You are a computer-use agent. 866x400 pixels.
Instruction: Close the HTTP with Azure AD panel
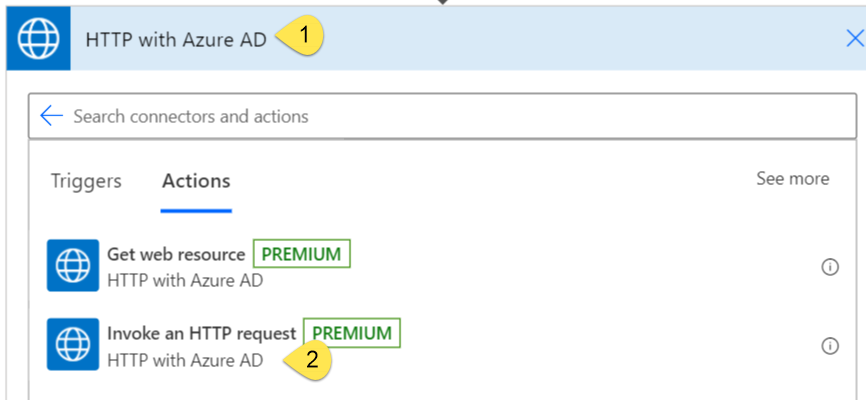pyautogui.click(x=853, y=40)
